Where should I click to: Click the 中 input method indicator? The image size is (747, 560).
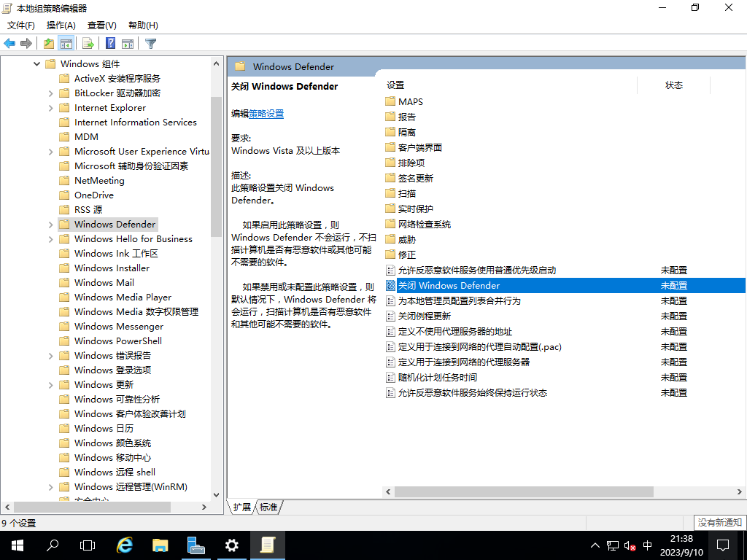click(648, 545)
